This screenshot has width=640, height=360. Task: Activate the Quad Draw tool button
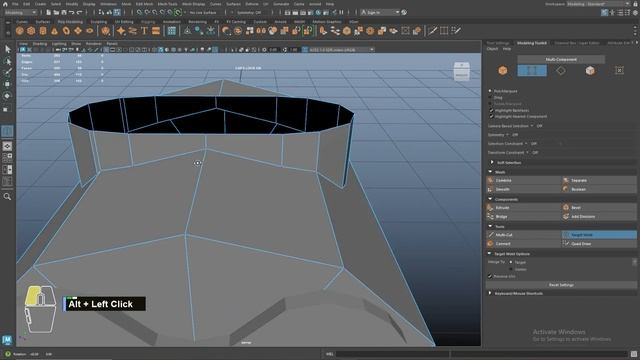pyautogui.click(x=599, y=244)
